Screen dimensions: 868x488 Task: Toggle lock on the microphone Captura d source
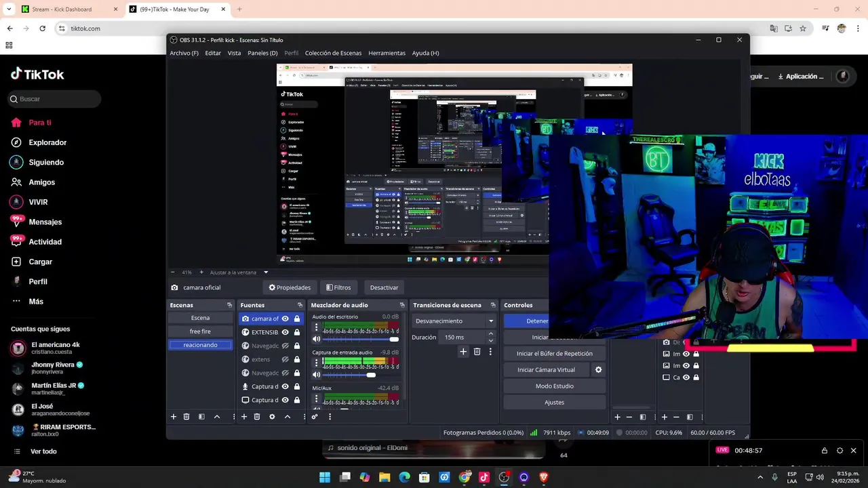(x=297, y=386)
